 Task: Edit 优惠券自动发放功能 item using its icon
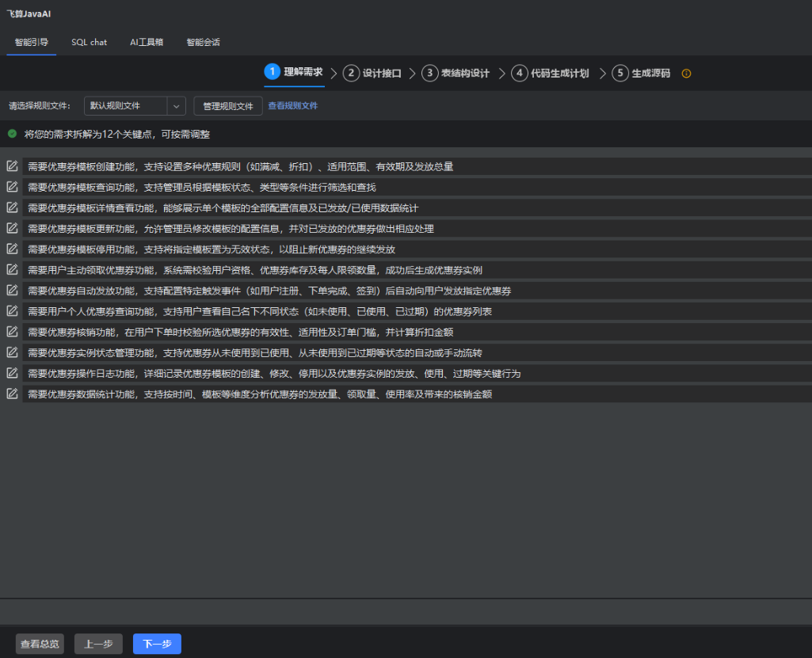[x=12, y=291]
